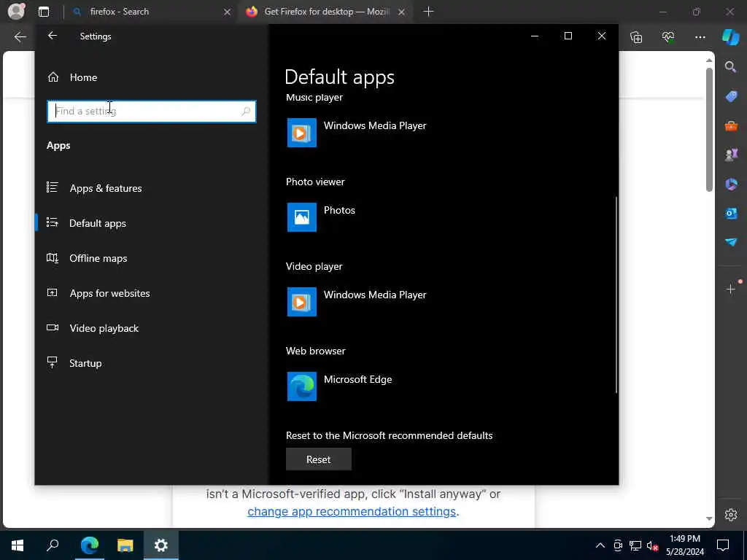Change Web browser default Microsoft Edge
Image resolution: width=747 pixels, height=560 pixels.
pyautogui.click(x=340, y=386)
